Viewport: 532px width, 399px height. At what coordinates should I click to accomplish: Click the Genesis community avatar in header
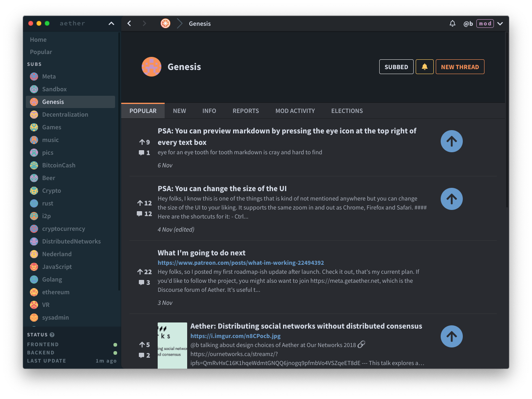pyautogui.click(x=152, y=67)
